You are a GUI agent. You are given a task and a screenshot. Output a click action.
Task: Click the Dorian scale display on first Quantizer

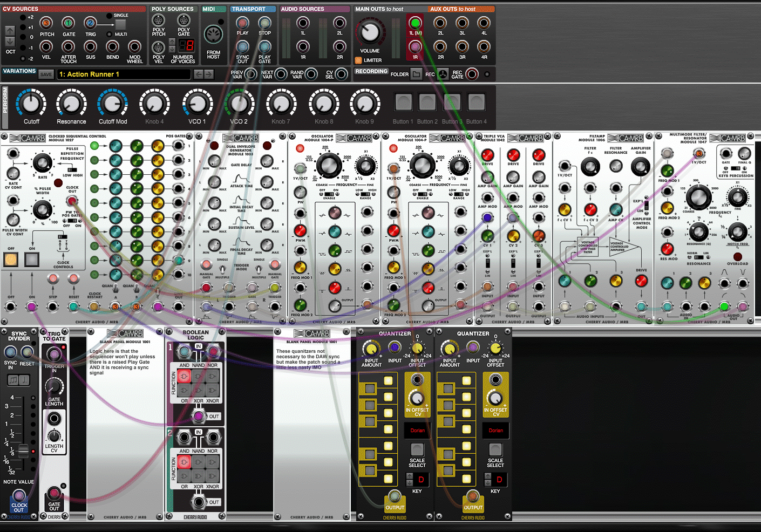(417, 431)
